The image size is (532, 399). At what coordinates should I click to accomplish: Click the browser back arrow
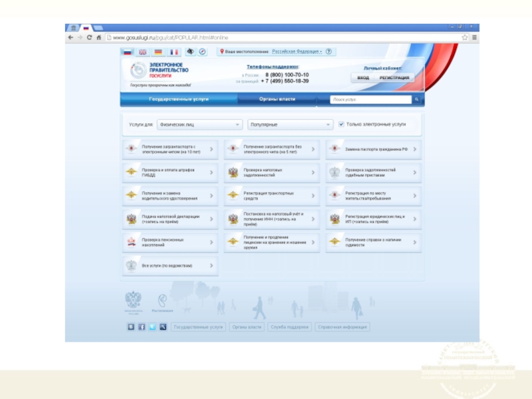coord(70,37)
